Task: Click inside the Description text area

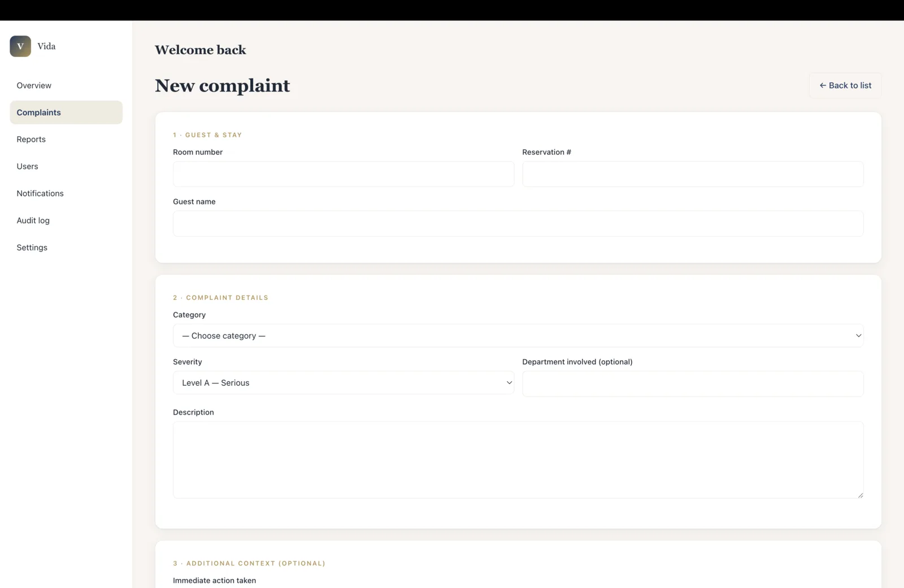Action: pyautogui.click(x=518, y=460)
